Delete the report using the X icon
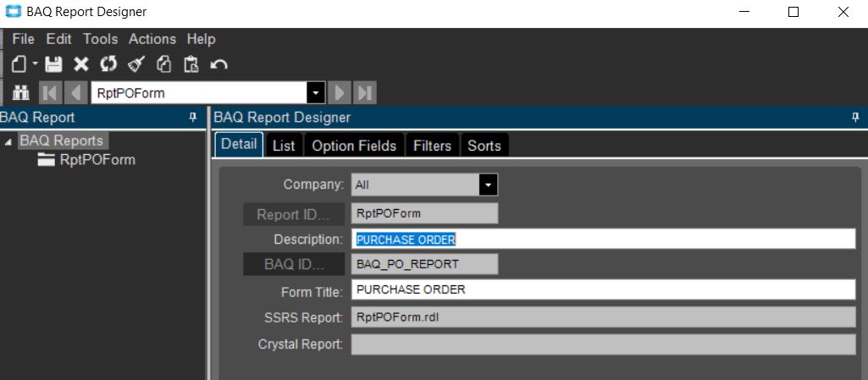The width and height of the screenshot is (868, 380). click(x=81, y=64)
